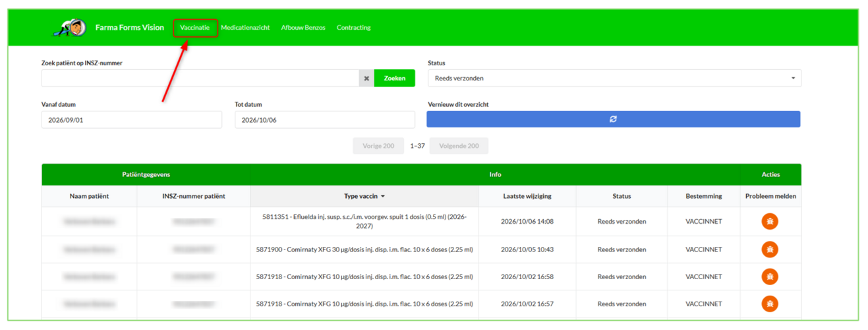
Task: Click the Bestemming column header
Action: [x=703, y=196]
